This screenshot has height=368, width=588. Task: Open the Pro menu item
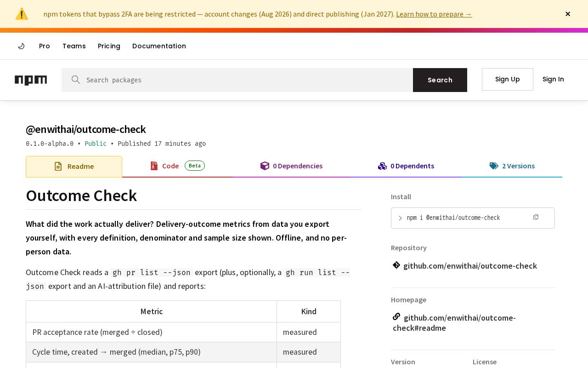(x=45, y=46)
